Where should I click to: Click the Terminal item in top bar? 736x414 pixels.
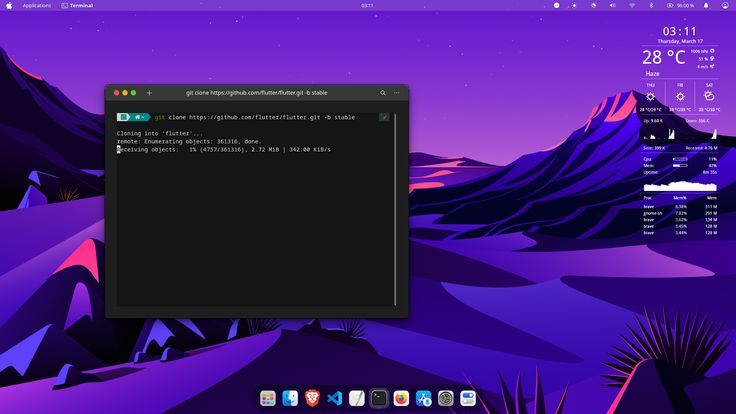point(81,5)
